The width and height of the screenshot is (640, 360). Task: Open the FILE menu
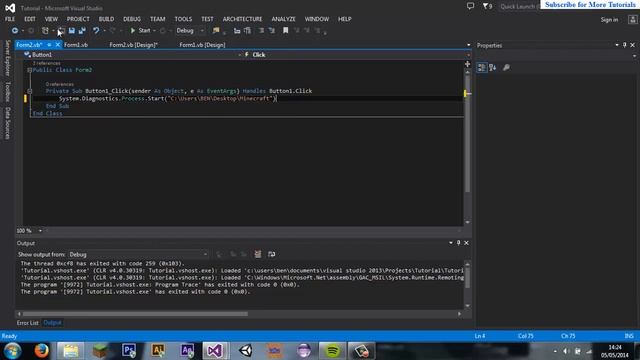pyautogui.click(x=10, y=19)
